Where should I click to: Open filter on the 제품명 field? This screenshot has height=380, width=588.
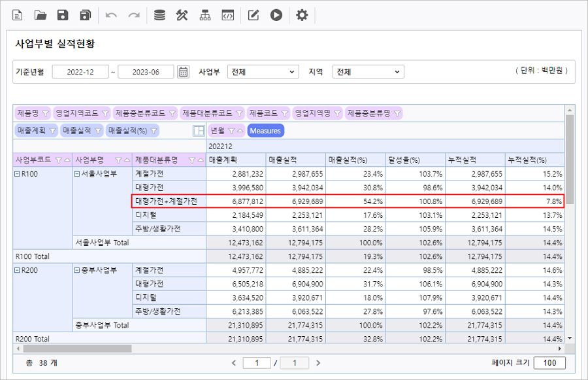pyautogui.click(x=45, y=113)
